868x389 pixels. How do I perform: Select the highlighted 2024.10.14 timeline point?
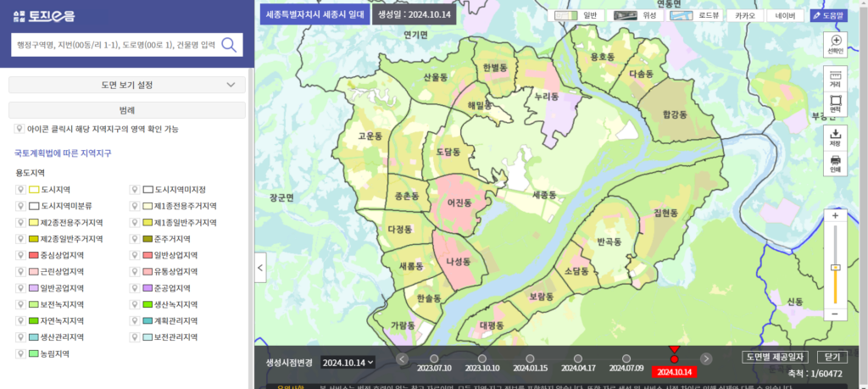(674, 359)
